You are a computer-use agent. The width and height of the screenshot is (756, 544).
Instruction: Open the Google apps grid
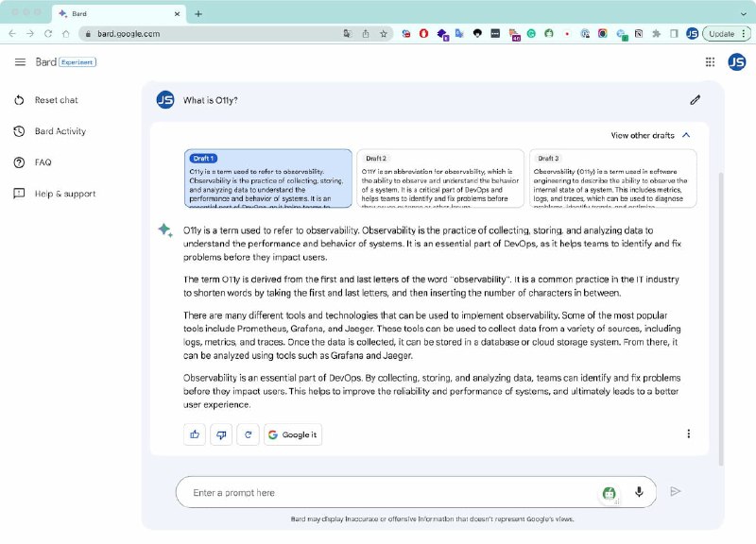pos(710,62)
